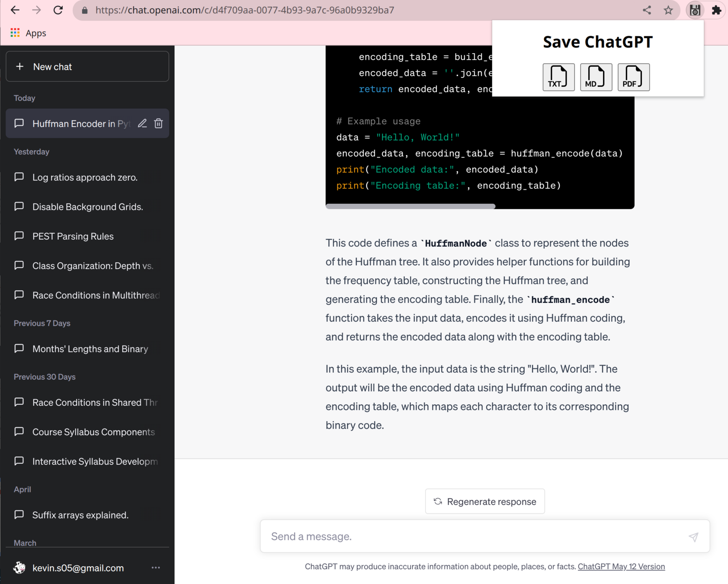Click the regenerate arrows icon
Viewport: 728px width, 584px height.
[438, 501]
